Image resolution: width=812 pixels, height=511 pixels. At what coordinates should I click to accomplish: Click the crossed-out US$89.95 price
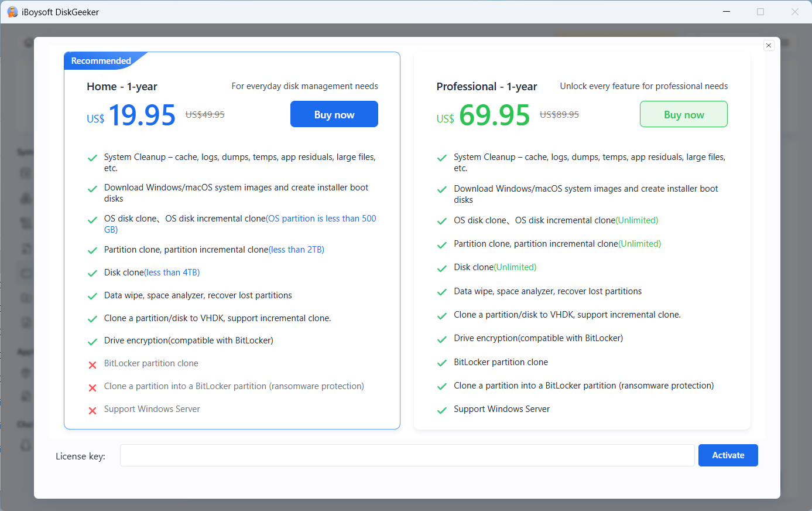click(559, 115)
